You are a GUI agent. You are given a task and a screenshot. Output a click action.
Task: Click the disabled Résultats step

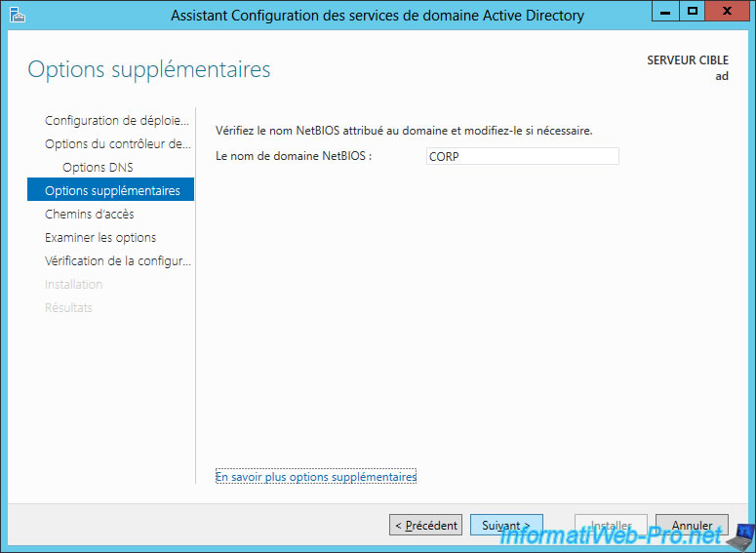[68, 307]
